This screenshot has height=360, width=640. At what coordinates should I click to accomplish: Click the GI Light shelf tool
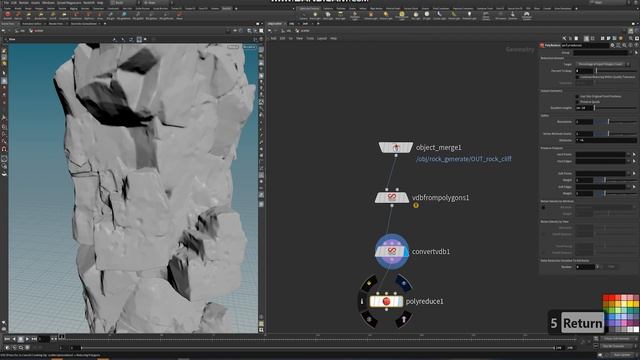point(427,16)
